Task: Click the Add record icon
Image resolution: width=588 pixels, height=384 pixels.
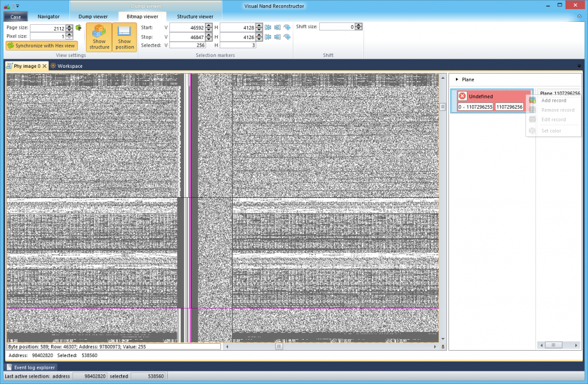Action: pos(532,101)
